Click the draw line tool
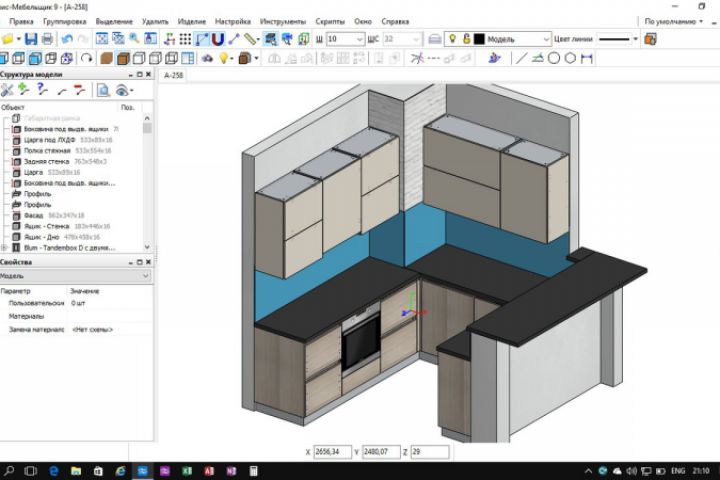720x480 pixels. [x=521, y=58]
